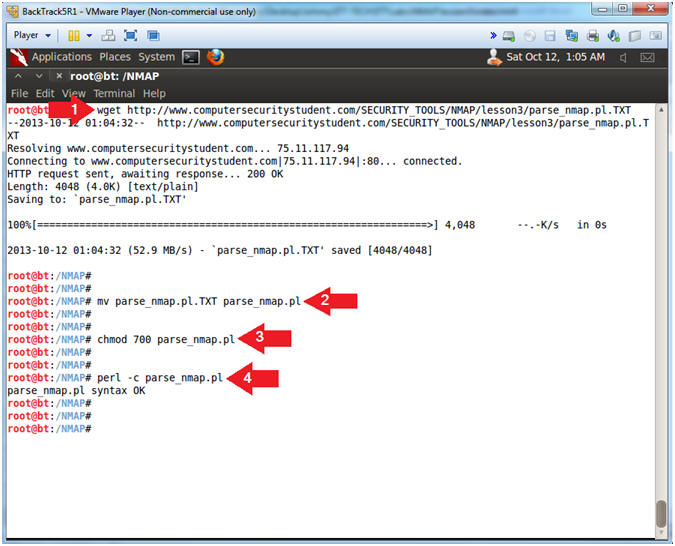The height and width of the screenshot is (546, 675).
Task: Launch terminal from the panel icon
Action: pyautogui.click(x=191, y=57)
